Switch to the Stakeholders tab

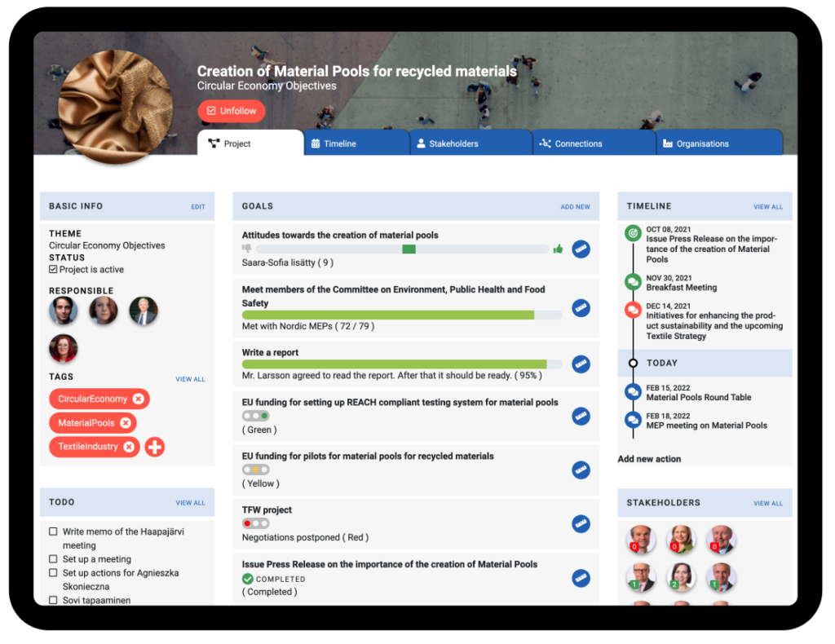pos(471,143)
